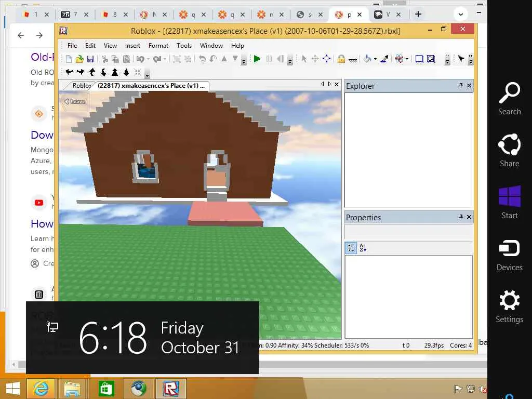This screenshot has height=399, width=532.
Task: Open a file with the yellow folder icon
Action: [79, 59]
